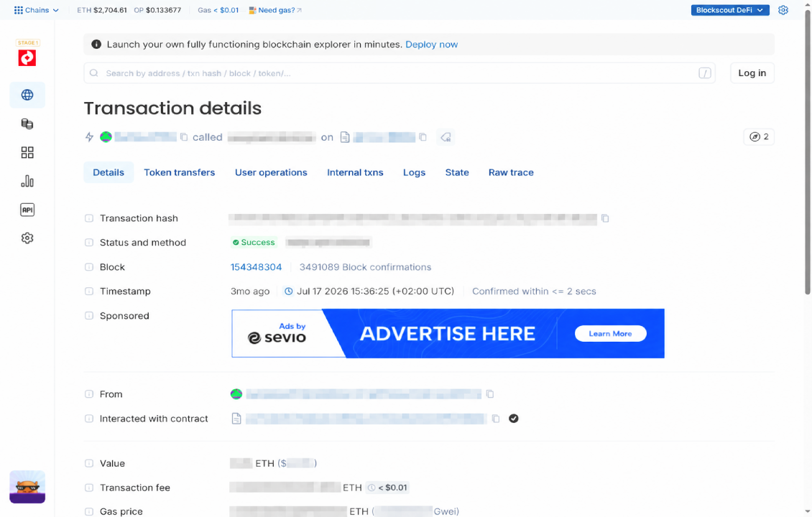The width and height of the screenshot is (812, 517).
Task: Click the verified checkmark beside contract address
Action: (x=514, y=419)
